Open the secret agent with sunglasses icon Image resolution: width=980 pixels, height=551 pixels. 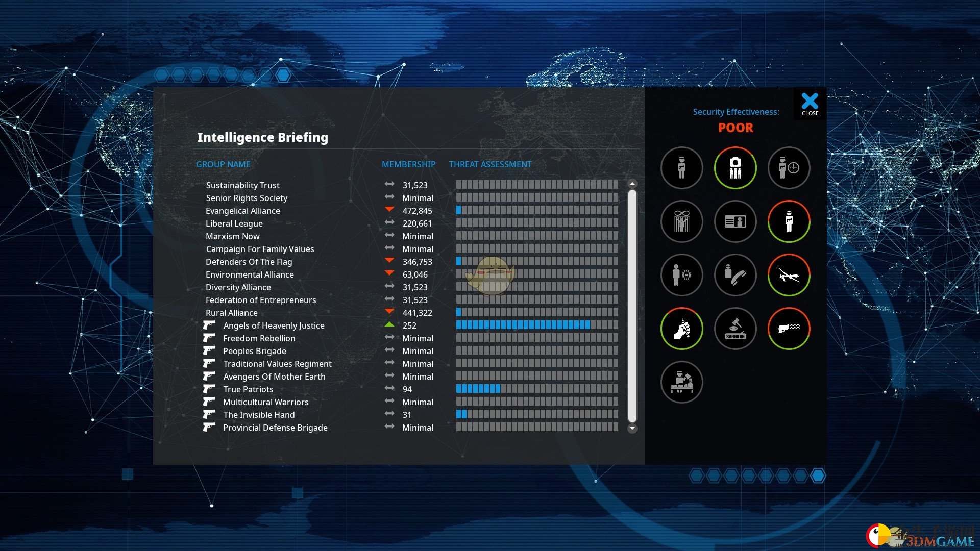click(x=789, y=221)
